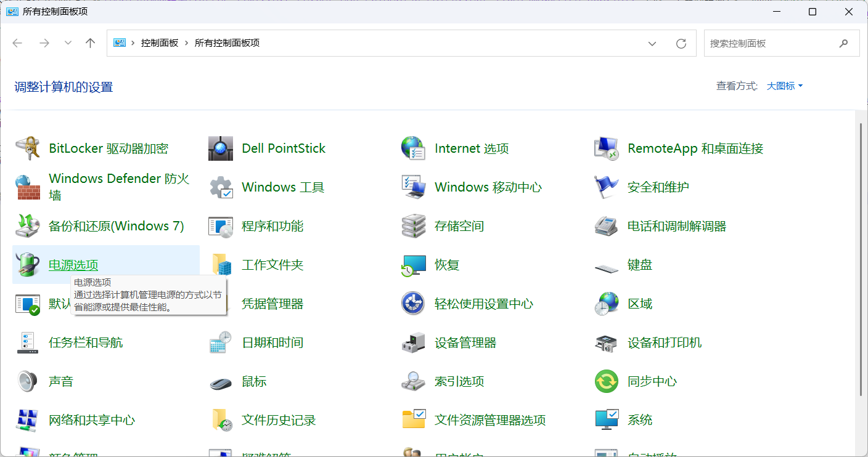Select 控制面板 in the breadcrumb path
Screen dimensions: 868x457
pyautogui.click(x=160, y=43)
